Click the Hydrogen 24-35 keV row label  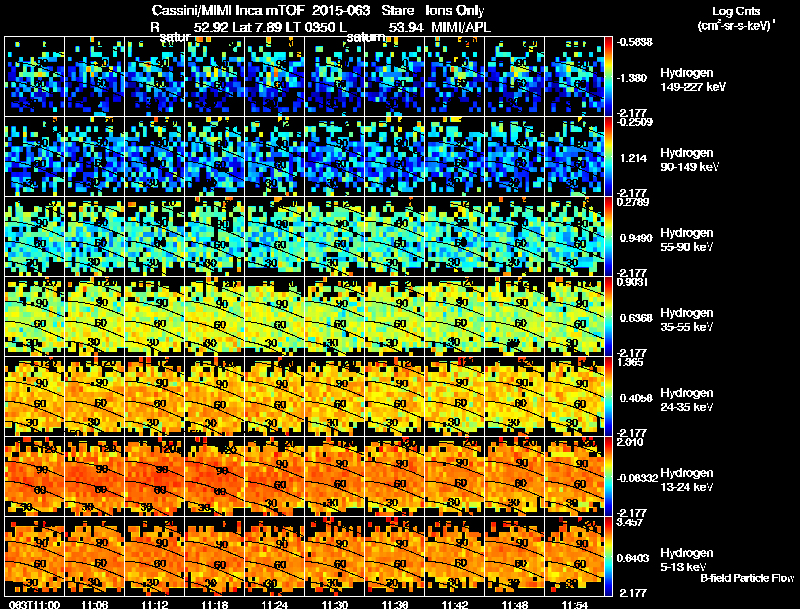[687, 400]
